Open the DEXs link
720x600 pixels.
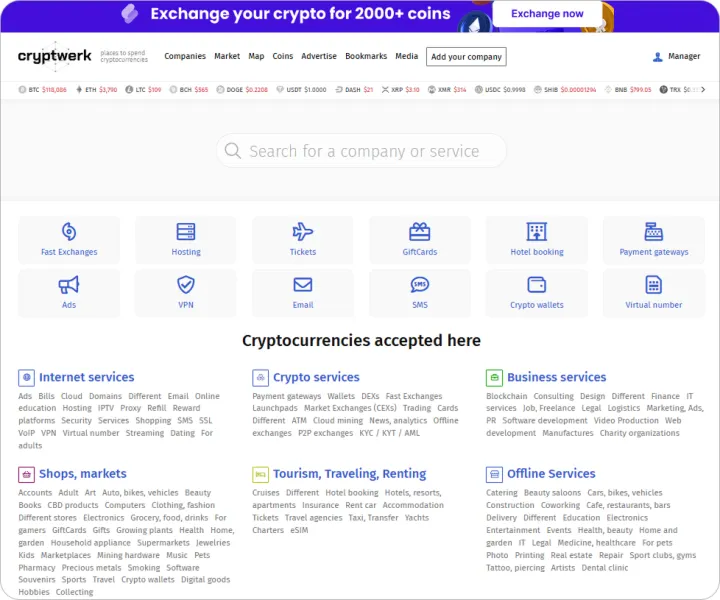coord(370,396)
